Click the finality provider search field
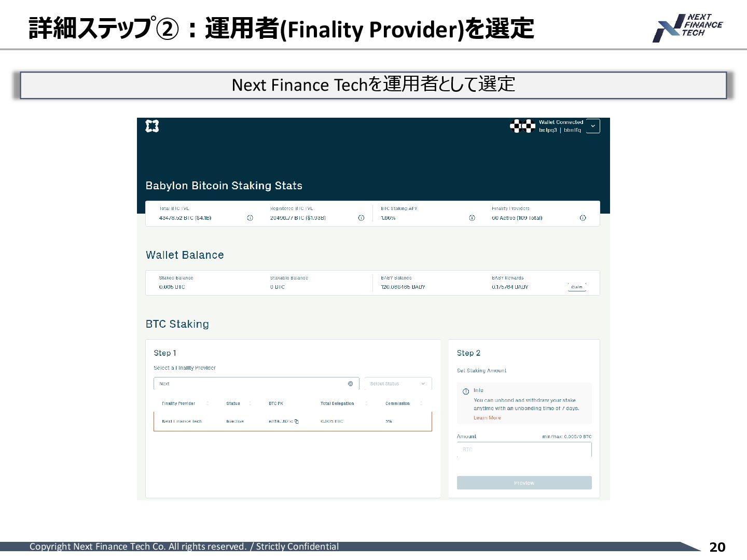Image resolution: width=747 pixels, height=560 pixels. [256, 384]
